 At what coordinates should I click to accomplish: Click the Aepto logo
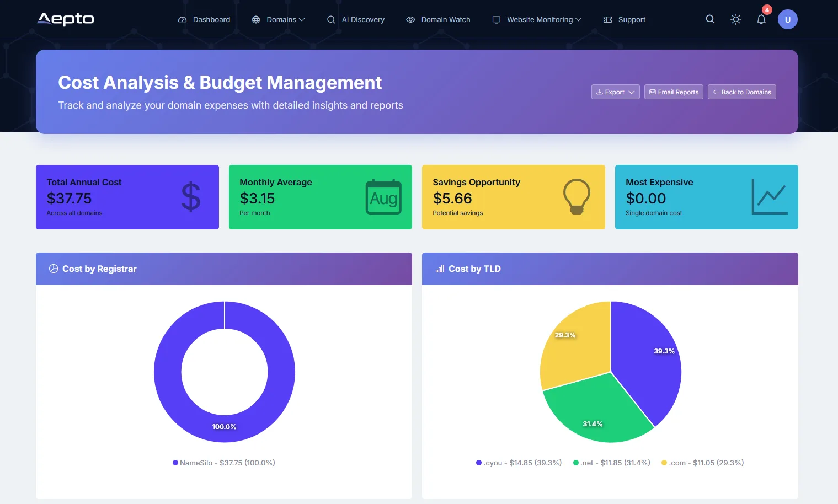pos(66,19)
